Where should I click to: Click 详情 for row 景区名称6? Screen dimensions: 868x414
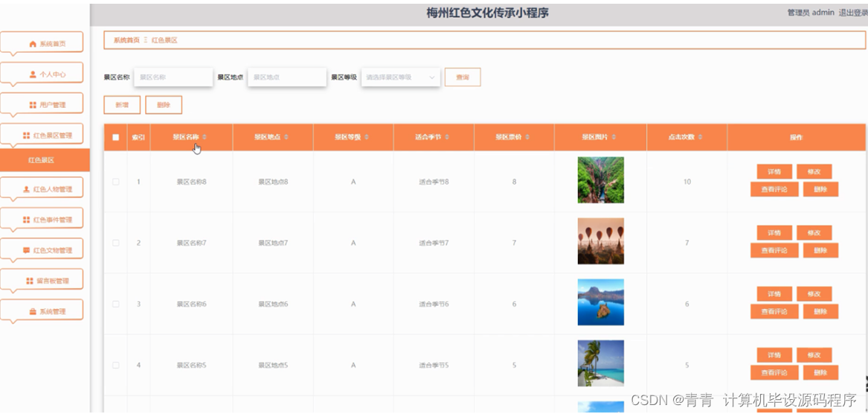[x=774, y=293]
